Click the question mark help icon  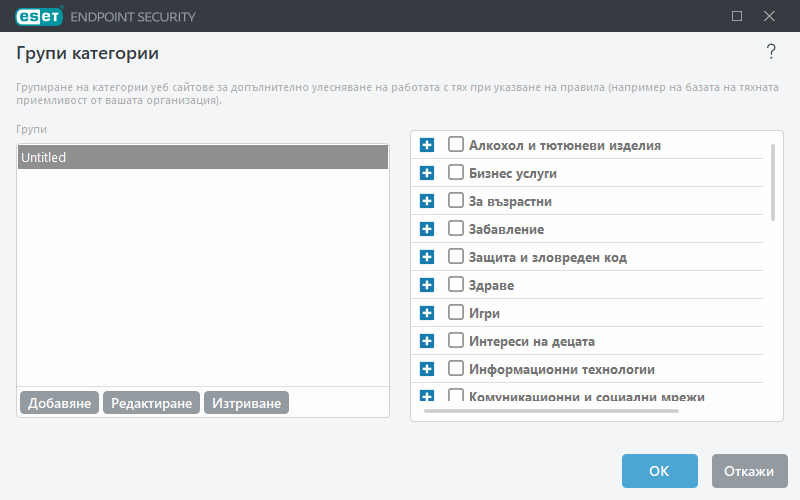pyautogui.click(x=771, y=52)
